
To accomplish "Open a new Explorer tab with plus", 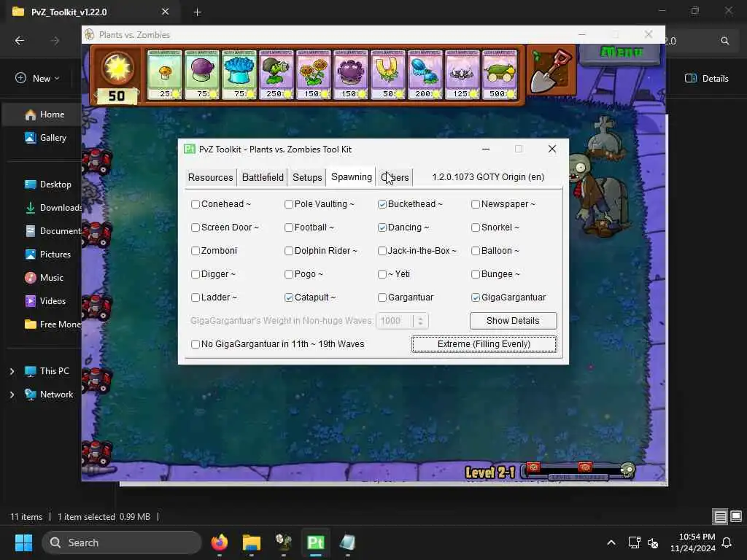I will (x=197, y=12).
